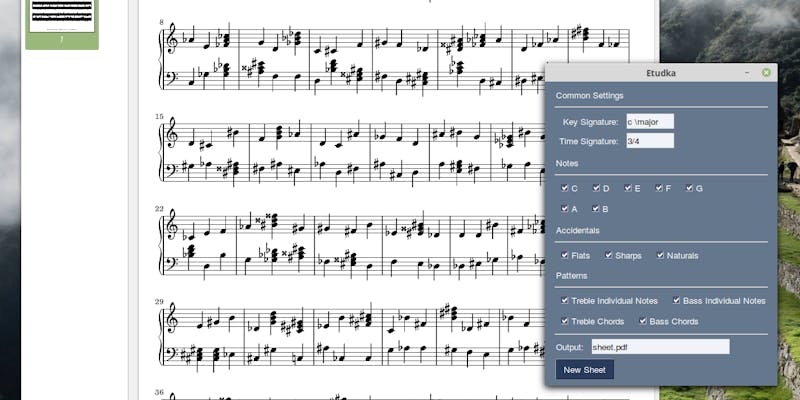Viewport: 800px width, 400px height.
Task: Click the Key Signature label
Action: pos(591,122)
